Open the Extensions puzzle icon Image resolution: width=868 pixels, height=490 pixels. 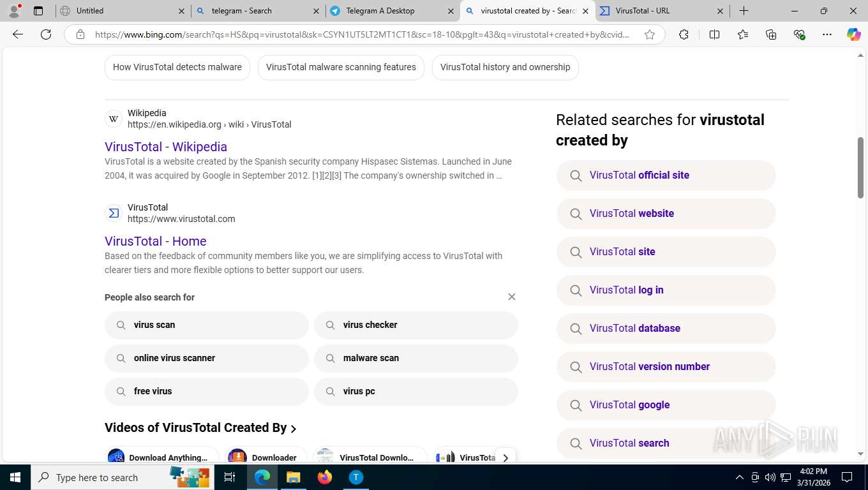pos(684,34)
